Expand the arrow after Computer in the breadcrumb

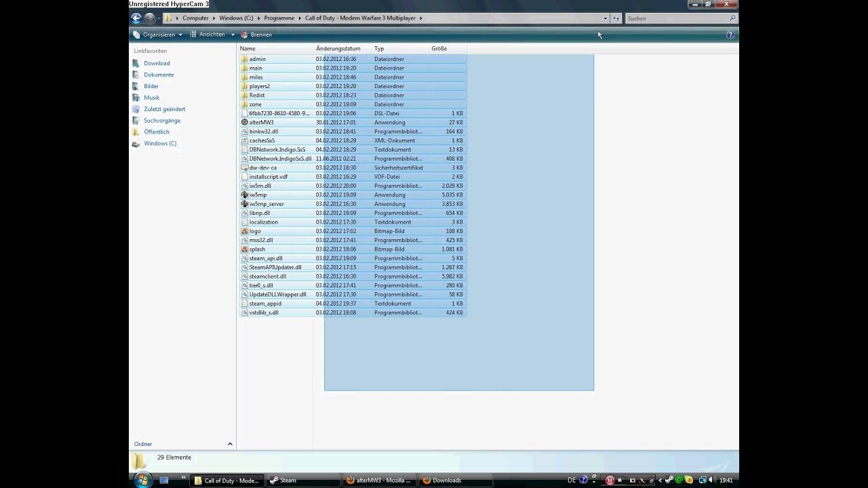(214, 18)
